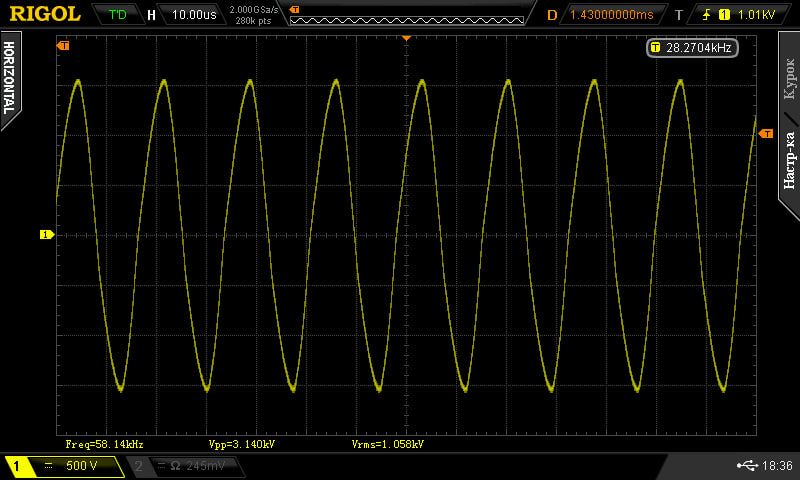Image resolution: width=800 pixels, height=480 pixels.
Task: Click the Freq=58.14kHz measurement
Action: (104, 444)
